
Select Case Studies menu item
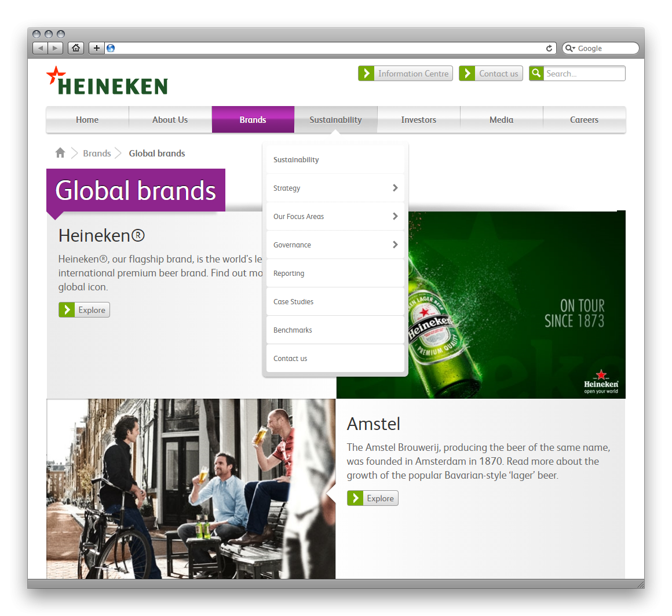click(x=335, y=301)
